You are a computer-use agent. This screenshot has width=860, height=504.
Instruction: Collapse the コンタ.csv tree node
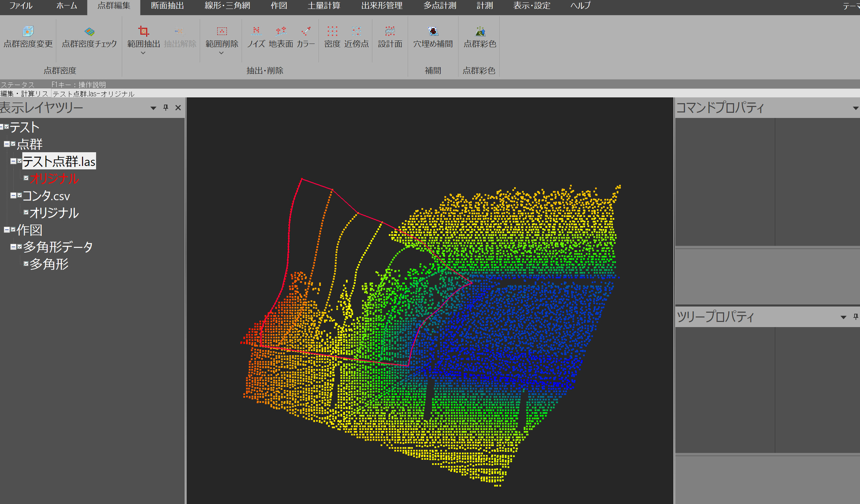coord(13,196)
